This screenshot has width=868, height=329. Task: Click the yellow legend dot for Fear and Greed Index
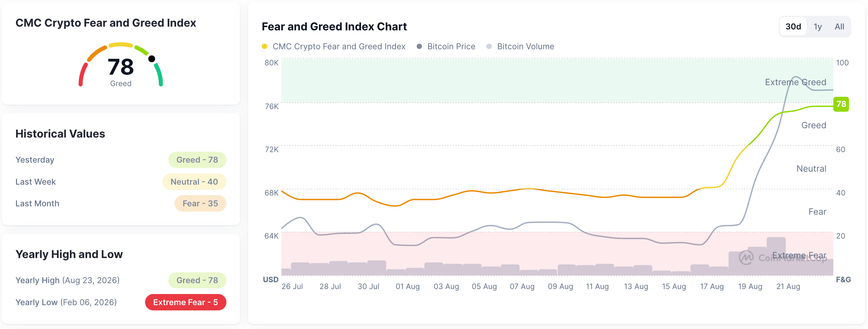pos(264,46)
